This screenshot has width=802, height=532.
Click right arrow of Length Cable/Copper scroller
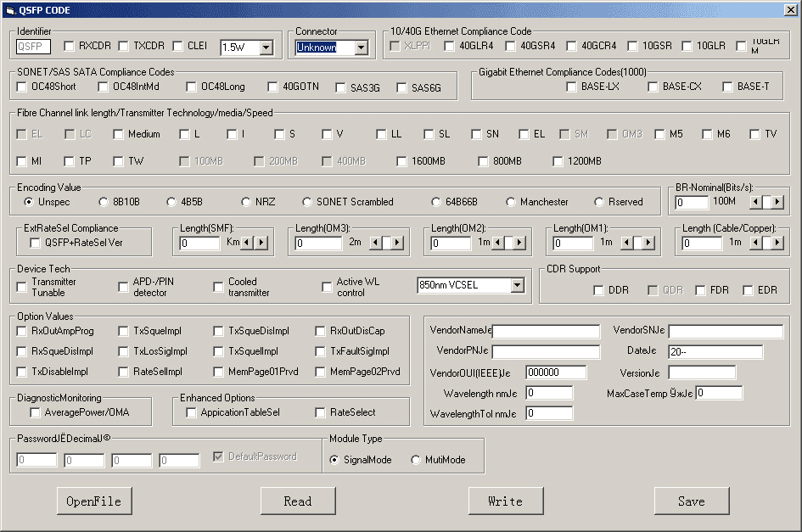coord(777,243)
